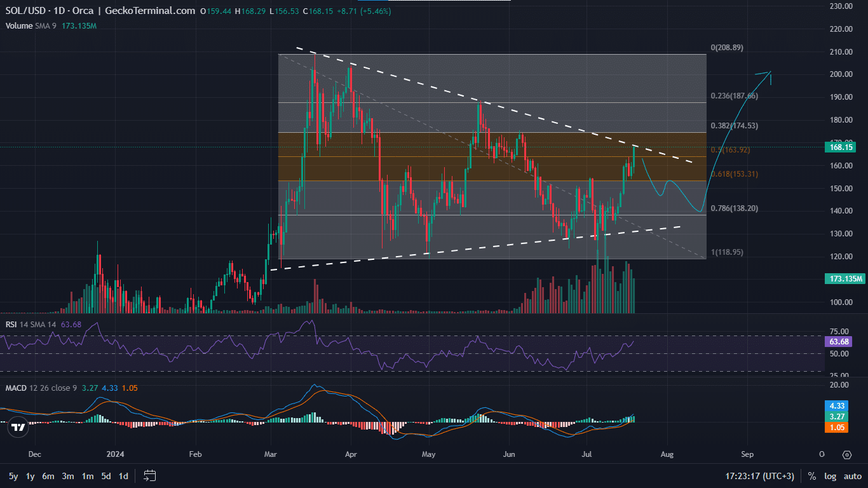Select the 5d time range

pos(107,476)
